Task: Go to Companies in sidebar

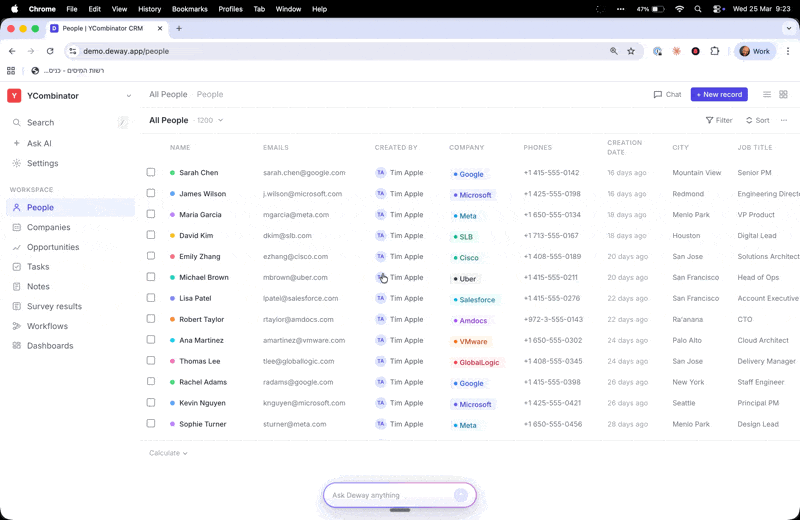Action: 48,227
